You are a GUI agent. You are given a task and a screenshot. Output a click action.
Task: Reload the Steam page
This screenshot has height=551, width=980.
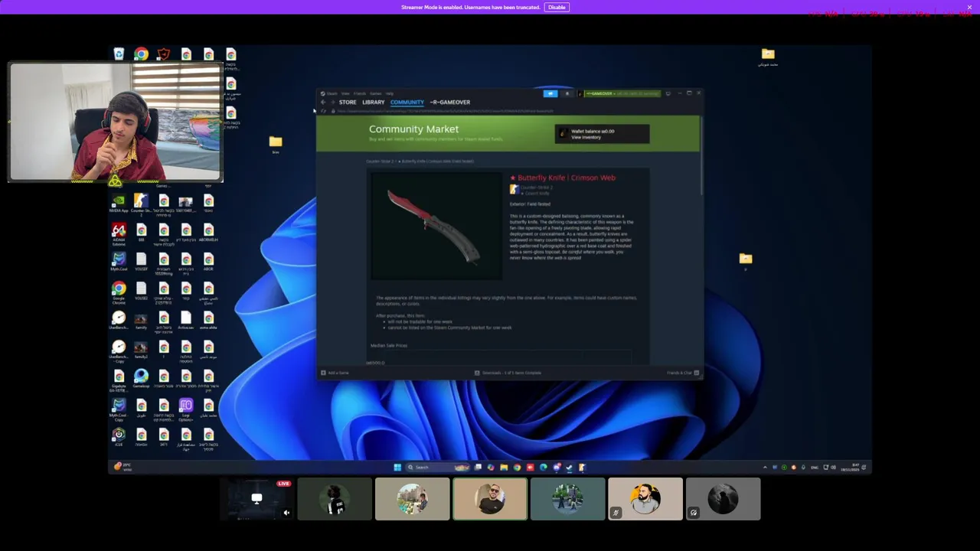point(323,111)
